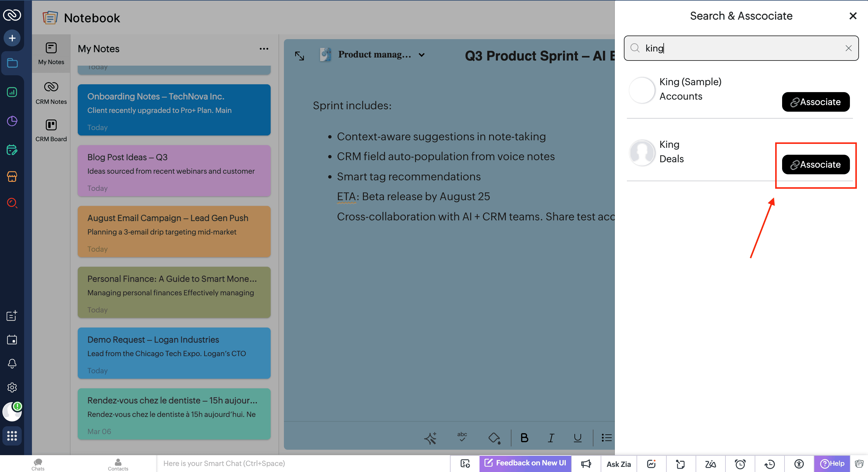Toggle underline formatting
The height and width of the screenshot is (472, 868).
[577, 438]
